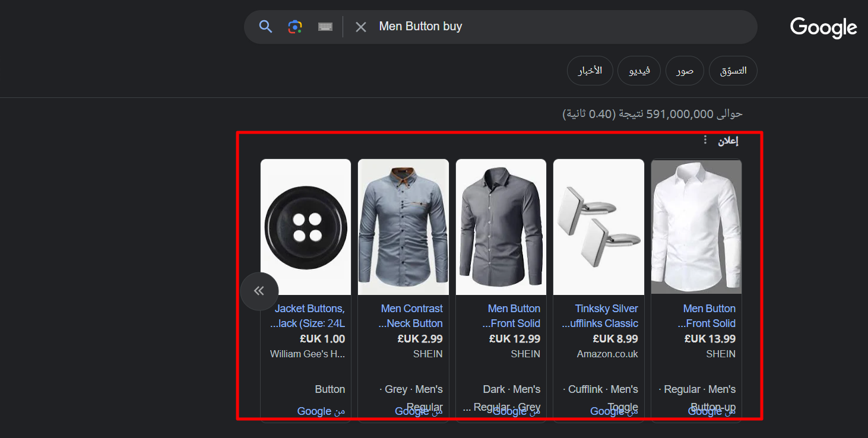Open the Men Contrast Neck Button link
The height and width of the screenshot is (438, 868).
pyautogui.click(x=410, y=316)
